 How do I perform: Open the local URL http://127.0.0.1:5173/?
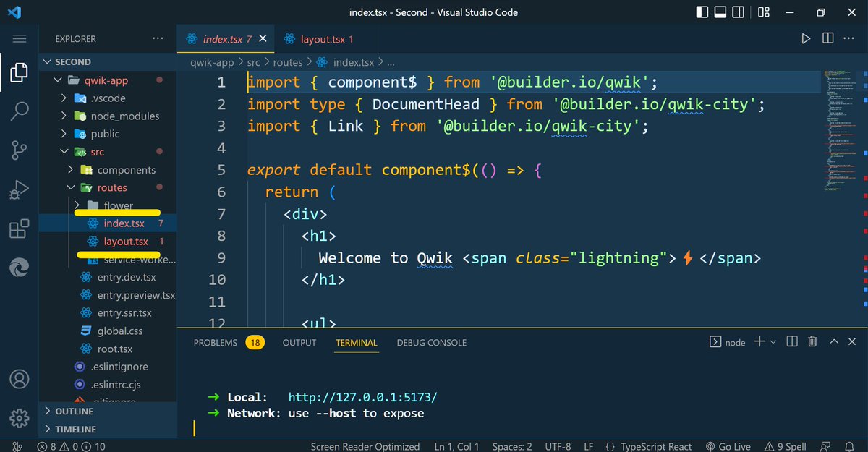(363, 397)
